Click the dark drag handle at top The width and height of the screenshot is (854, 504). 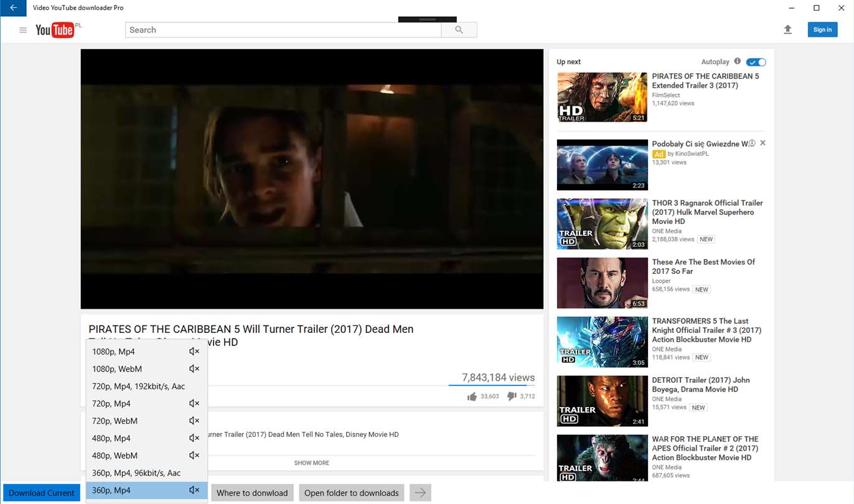pyautogui.click(x=427, y=19)
